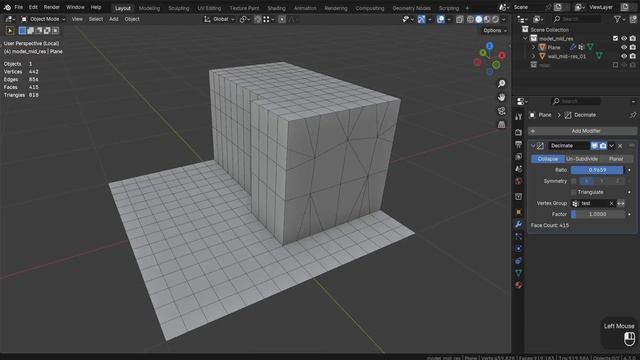Viewport: 640px width, 360px height.
Task: Open the Window menu
Action: 75,7
